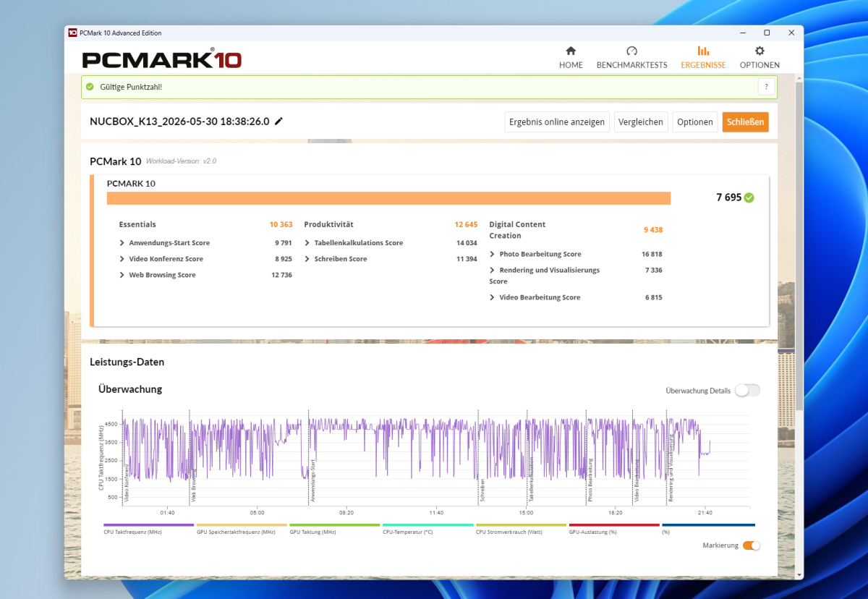This screenshot has height=599, width=868.
Task: Select GPU Speichertaktfrequenz legend swatch
Action: point(242,525)
